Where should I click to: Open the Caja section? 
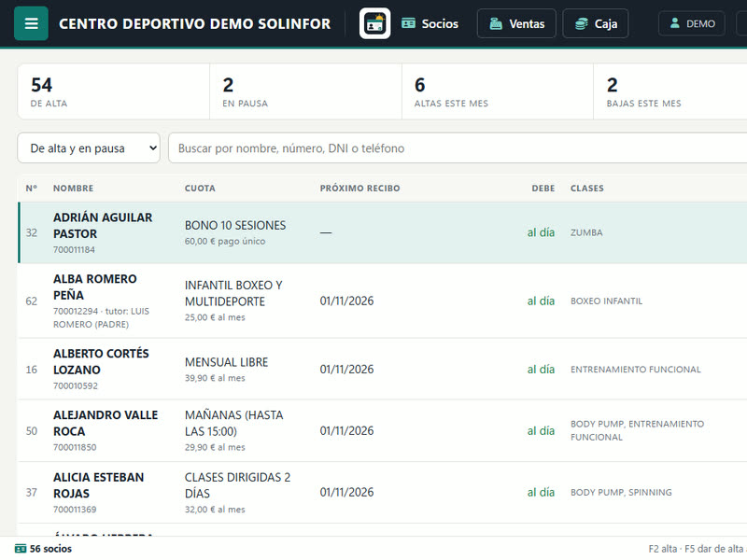[x=596, y=23]
